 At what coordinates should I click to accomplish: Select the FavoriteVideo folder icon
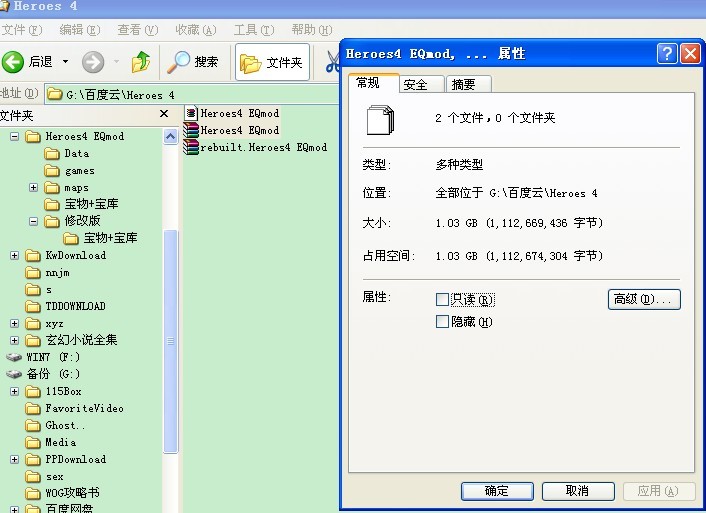(x=33, y=409)
